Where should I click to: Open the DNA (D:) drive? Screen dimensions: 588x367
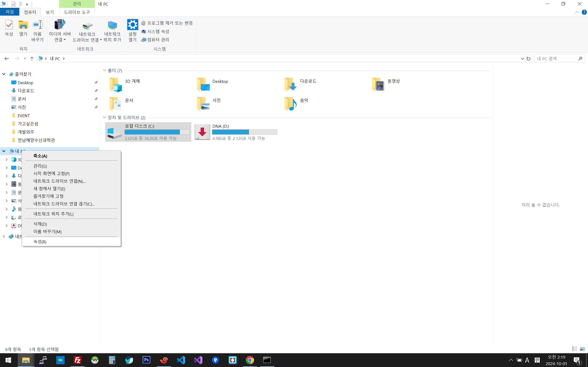202,132
